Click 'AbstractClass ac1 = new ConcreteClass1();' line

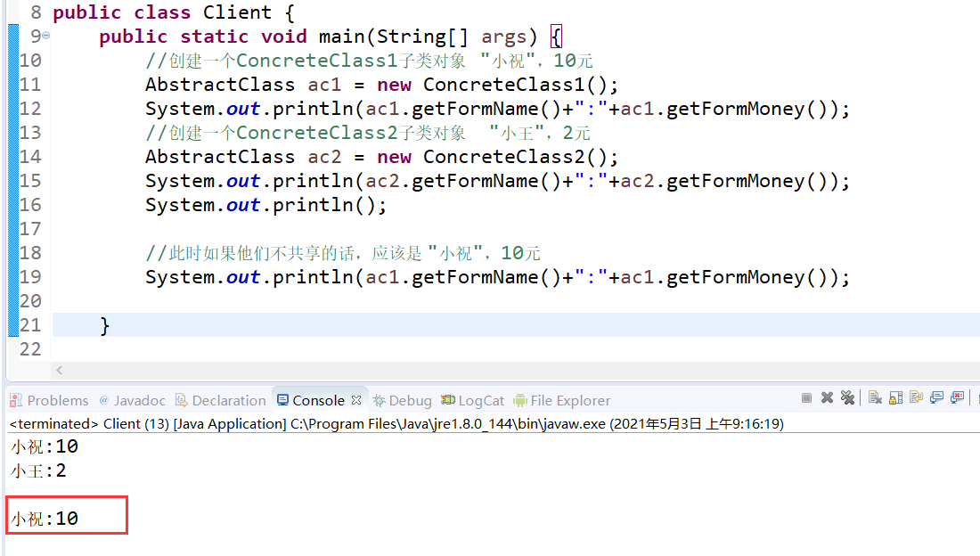pyautogui.click(x=381, y=85)
